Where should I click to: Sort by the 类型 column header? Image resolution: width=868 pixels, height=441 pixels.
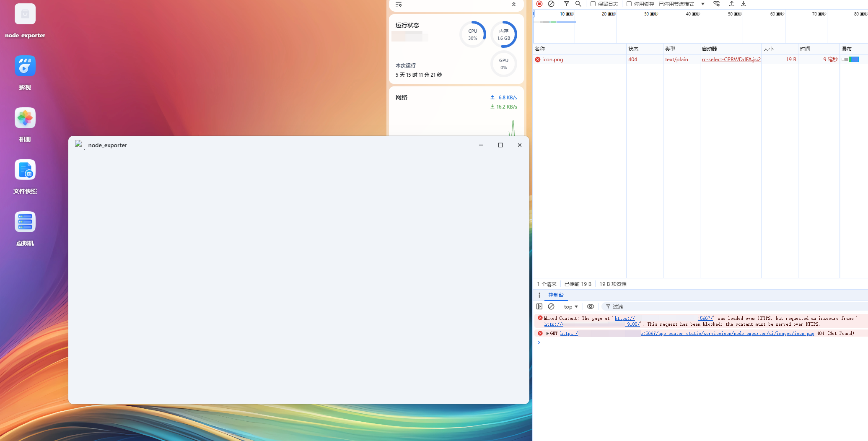pyautogui.click(x=681, y=49)
